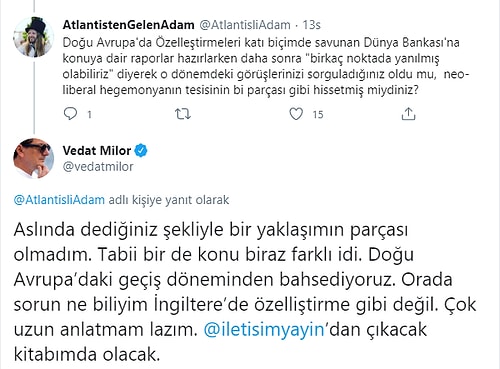Click the AtlantistenGelenAdam display name

128,25
